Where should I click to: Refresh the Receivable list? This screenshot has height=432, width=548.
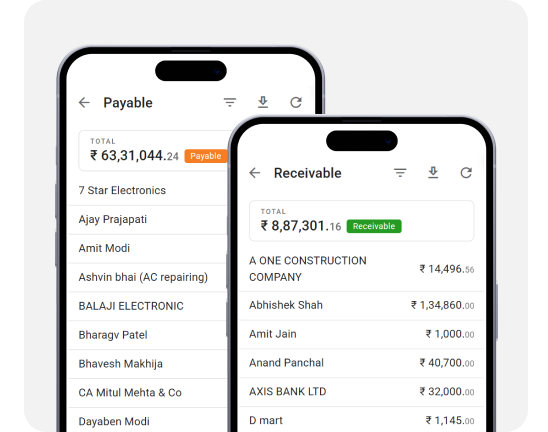[466, 173]
